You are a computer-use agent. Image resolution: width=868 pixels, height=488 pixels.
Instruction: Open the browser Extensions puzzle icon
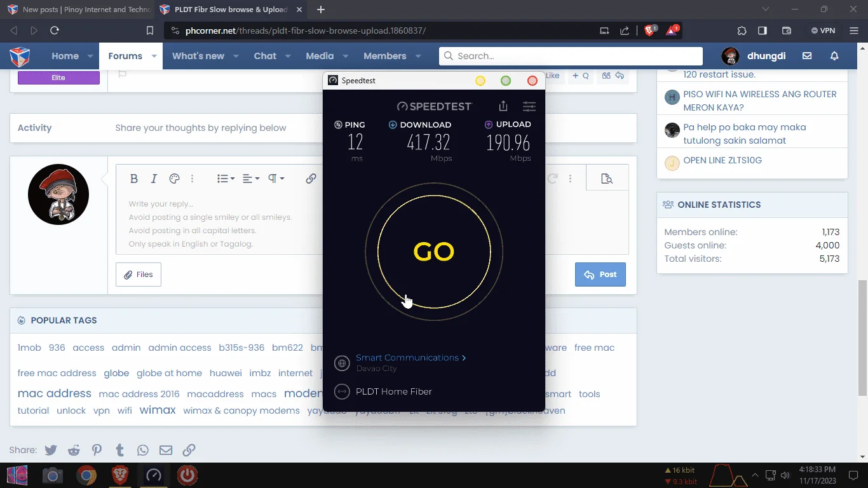coord(742,30)
